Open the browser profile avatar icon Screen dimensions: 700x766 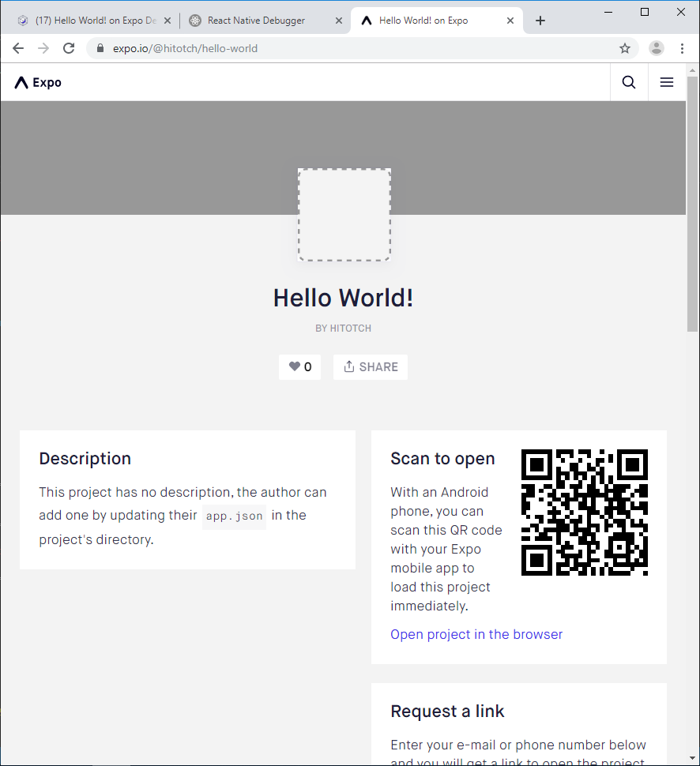click(x=657, y=47)
